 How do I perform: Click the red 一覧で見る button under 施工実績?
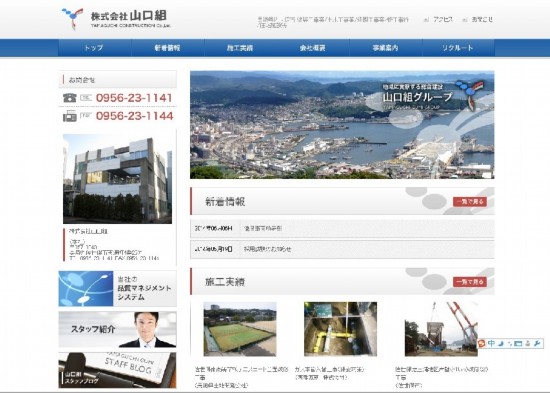click(470, 282)
